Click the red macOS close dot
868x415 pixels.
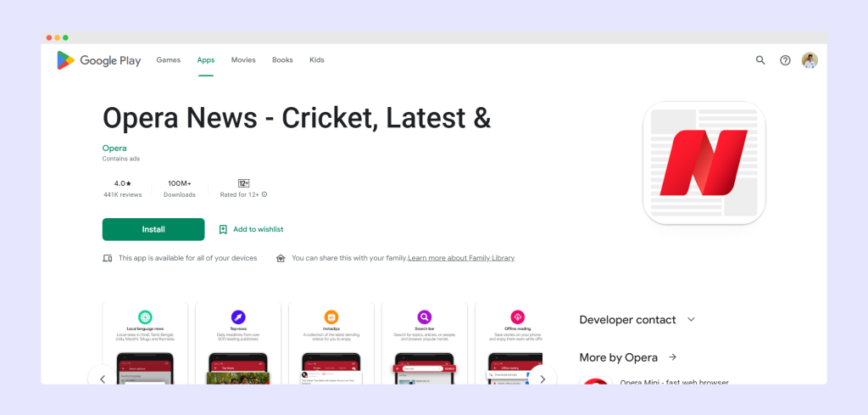[48, 37]
